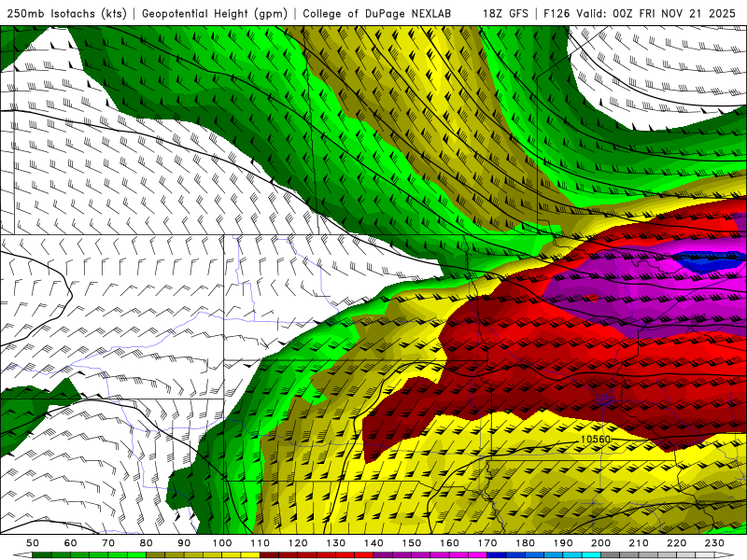Click the dark maroon swatch below the 110 label
747x560 pixels.
click(x=269, y=555)
